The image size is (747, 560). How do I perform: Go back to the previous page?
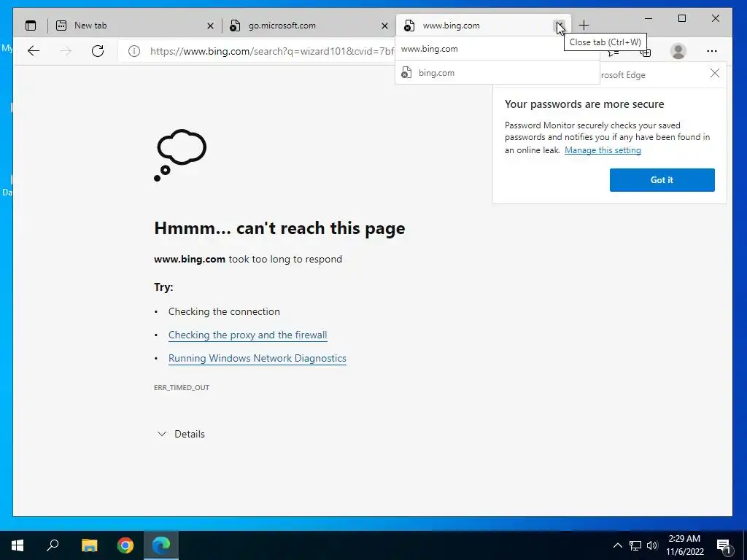point(34,51)
